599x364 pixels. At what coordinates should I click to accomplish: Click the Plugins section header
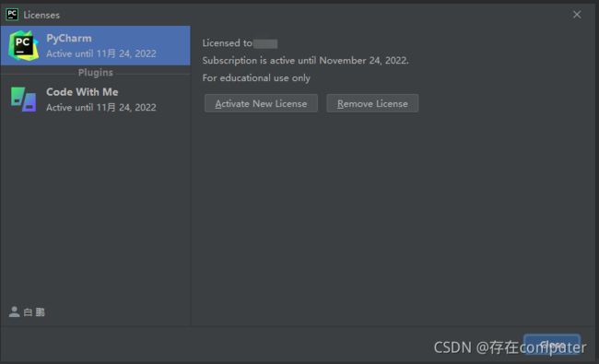[x=96, y=73]
